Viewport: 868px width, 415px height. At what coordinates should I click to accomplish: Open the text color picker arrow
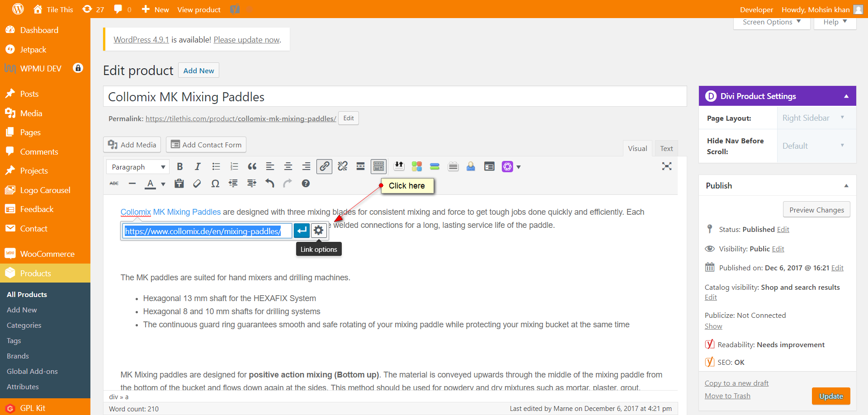(163, 184)
